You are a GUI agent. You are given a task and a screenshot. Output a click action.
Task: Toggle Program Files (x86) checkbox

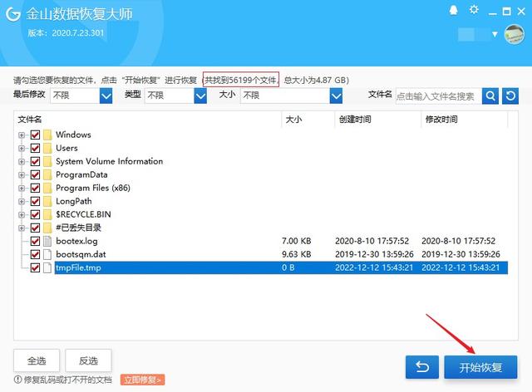(35, 188)
